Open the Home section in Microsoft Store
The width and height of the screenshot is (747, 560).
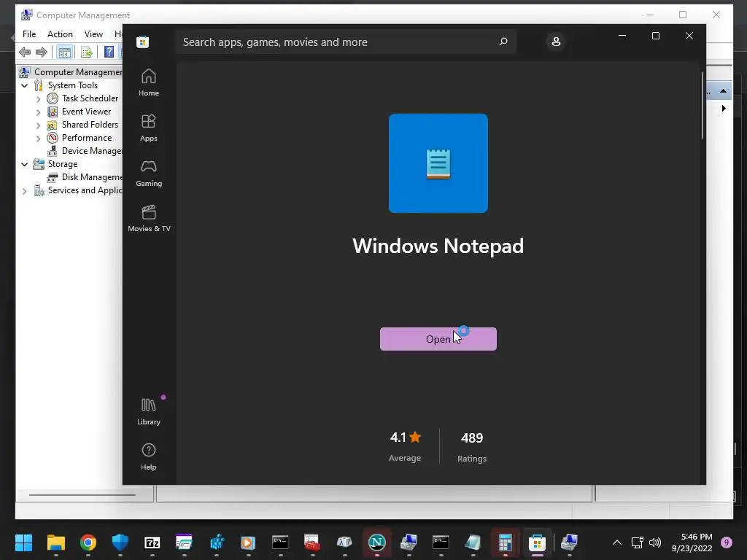149,82
